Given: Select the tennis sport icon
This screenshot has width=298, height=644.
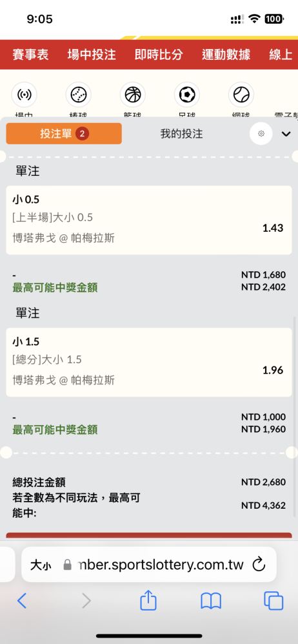Looking at the screenshot, I should tap(241, 95).
